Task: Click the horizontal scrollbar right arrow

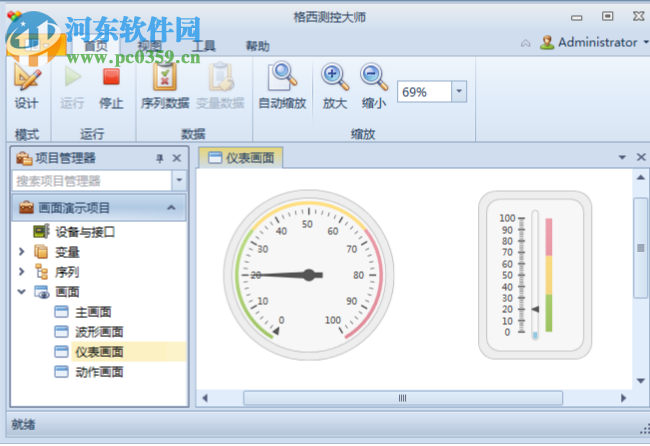Action: [x=623, y=398]
